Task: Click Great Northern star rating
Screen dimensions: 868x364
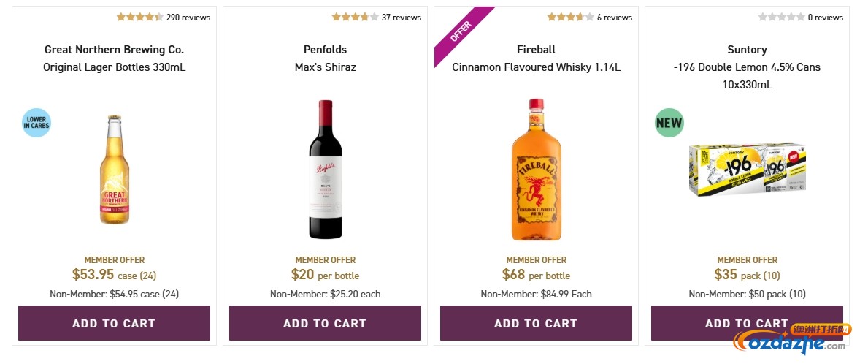Action: click(x=139, y=17)
